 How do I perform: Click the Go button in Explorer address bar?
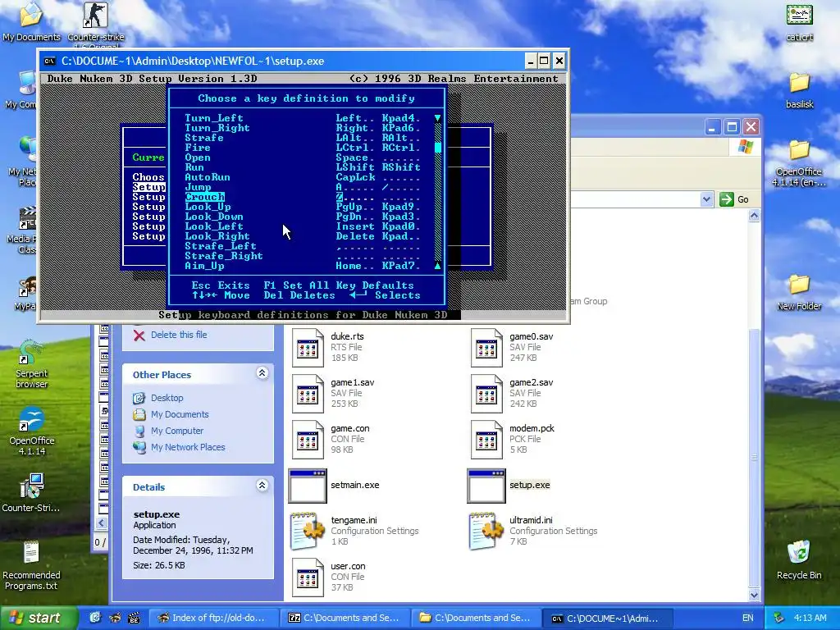coord(734,199)
